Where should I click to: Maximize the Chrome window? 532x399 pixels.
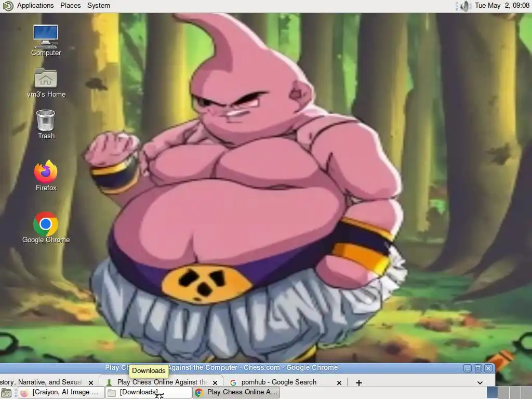[x=478, y=368]
